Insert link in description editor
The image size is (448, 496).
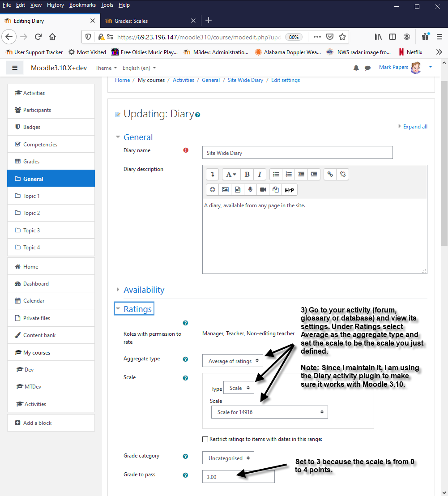(x=330, y=174)
